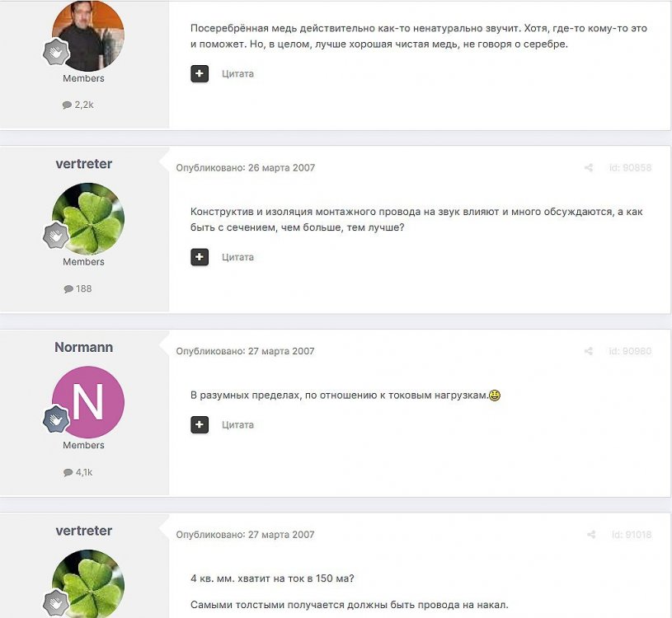Click Цитата in the top post
The image size is (672, 618).
click(237, 73)
